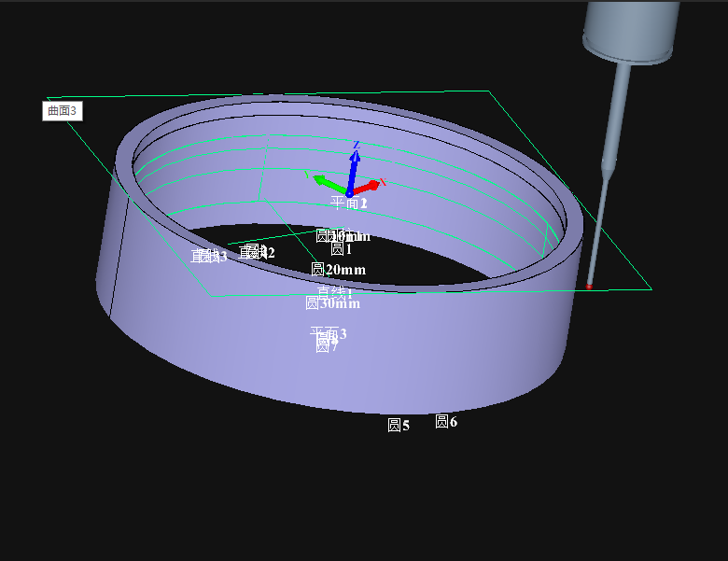Select the 圆6 feature label
728x561 pixels.
tap(446, 422)
